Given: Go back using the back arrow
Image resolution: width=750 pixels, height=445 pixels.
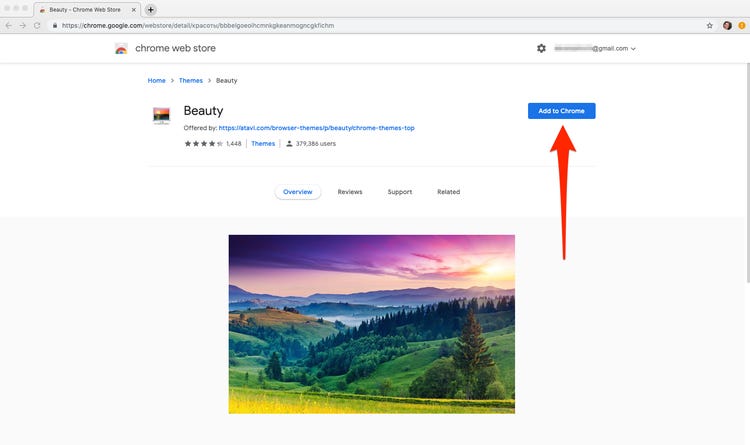Looking at the screenshot, I should click(x=9, y=25).
